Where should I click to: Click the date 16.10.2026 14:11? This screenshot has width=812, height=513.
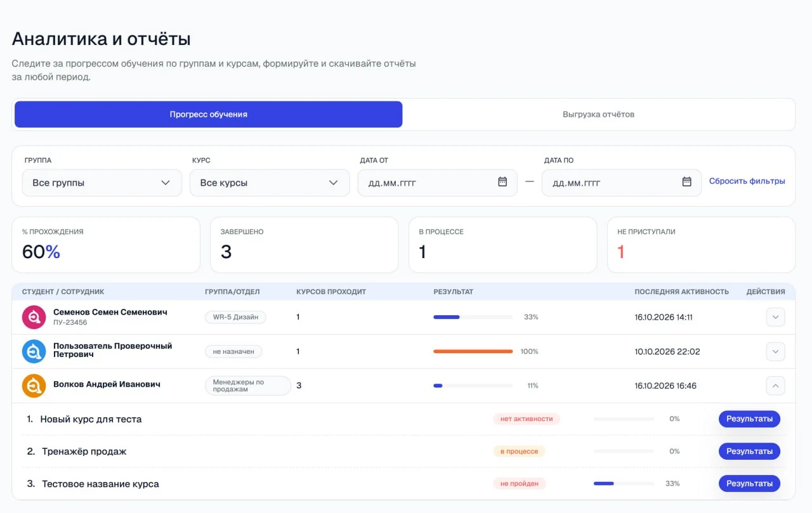tap(664, 317)
